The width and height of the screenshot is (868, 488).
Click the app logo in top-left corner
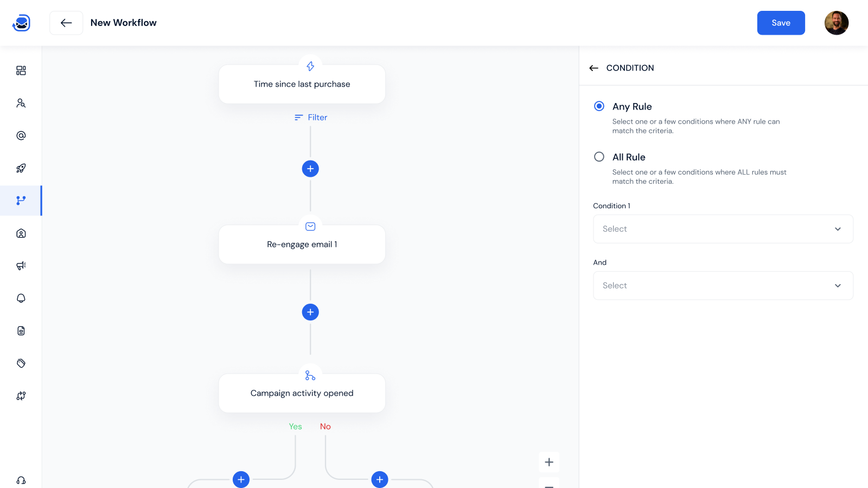21,23
